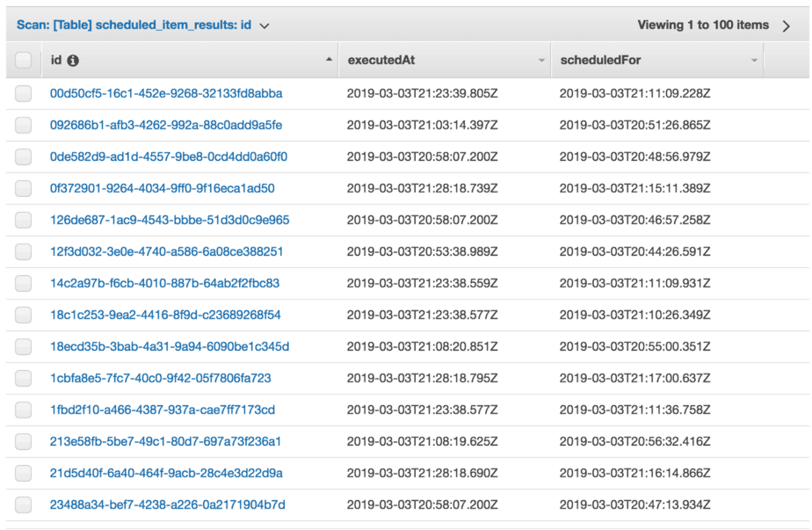
Task: Open the scheduledFor column filter dropdown
Action: (753, 60)
